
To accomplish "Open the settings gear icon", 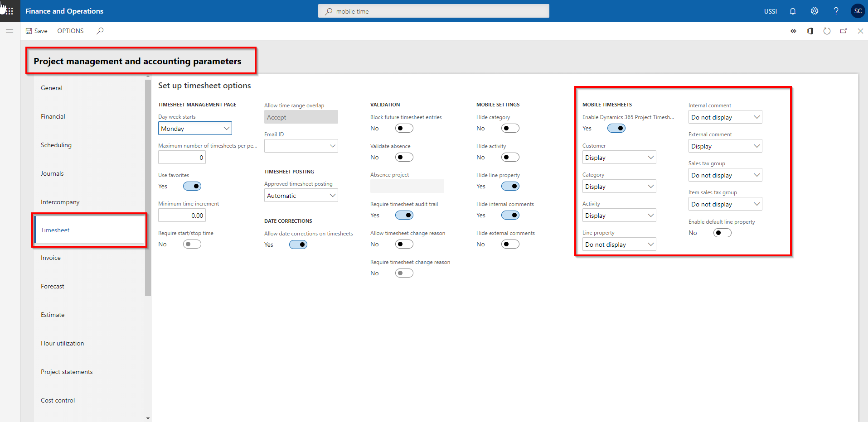I will pyautogui.click(x=814, y=11).
